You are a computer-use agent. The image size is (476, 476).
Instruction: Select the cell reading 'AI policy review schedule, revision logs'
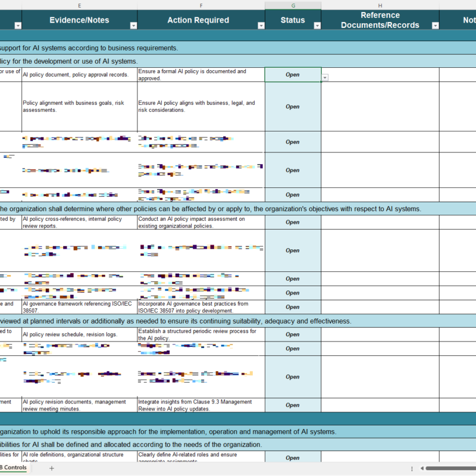(77, 334)
